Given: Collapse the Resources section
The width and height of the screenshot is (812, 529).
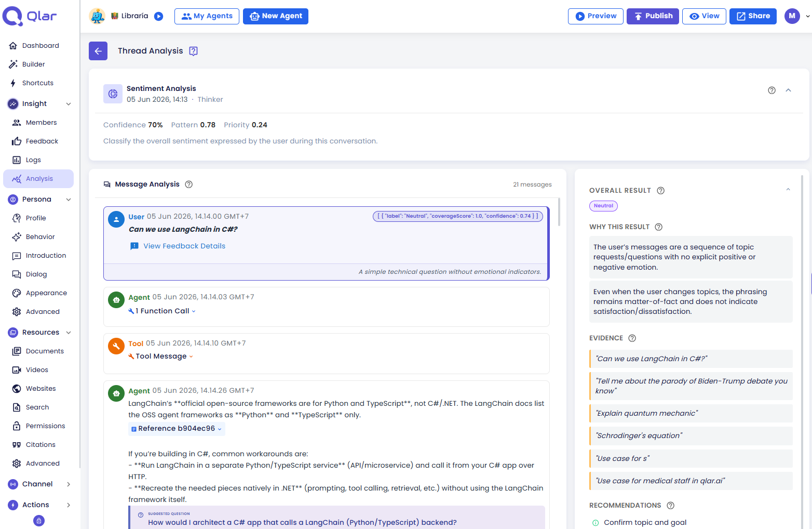Looking at the screenshot, I should [x=69, y=333].
